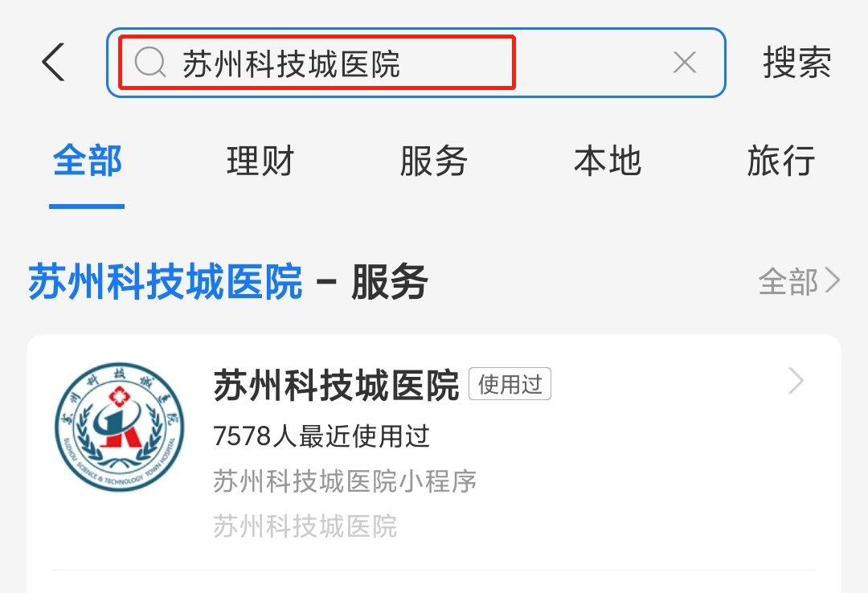This screenshot has width=868, height=593.
Task: Click the magnifier icon in search box
Action: coord(150,62)
